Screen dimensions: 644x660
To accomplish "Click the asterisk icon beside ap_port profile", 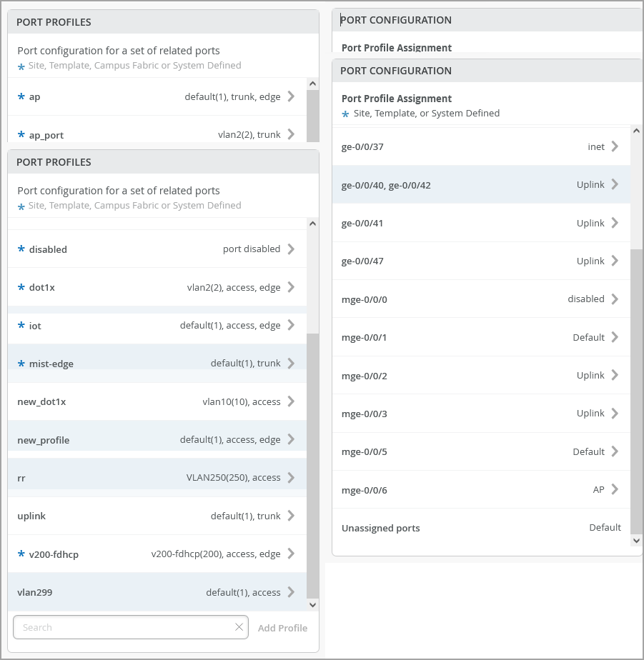I will (21, 135).
